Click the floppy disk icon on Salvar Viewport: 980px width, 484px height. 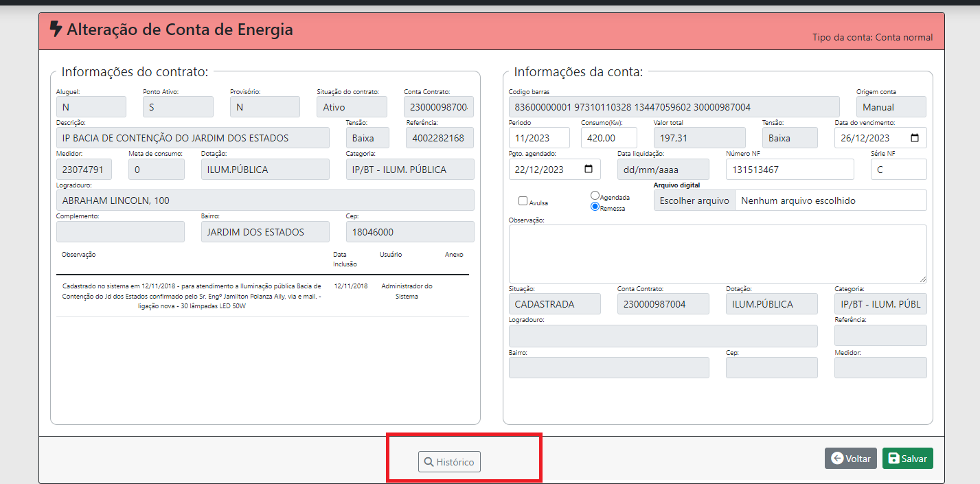tap(893, 459)
